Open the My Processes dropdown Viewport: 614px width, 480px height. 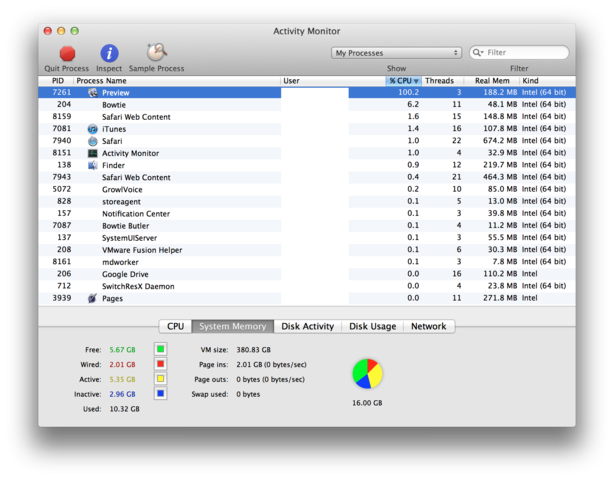pyautogui.click(x=396, y=53)
